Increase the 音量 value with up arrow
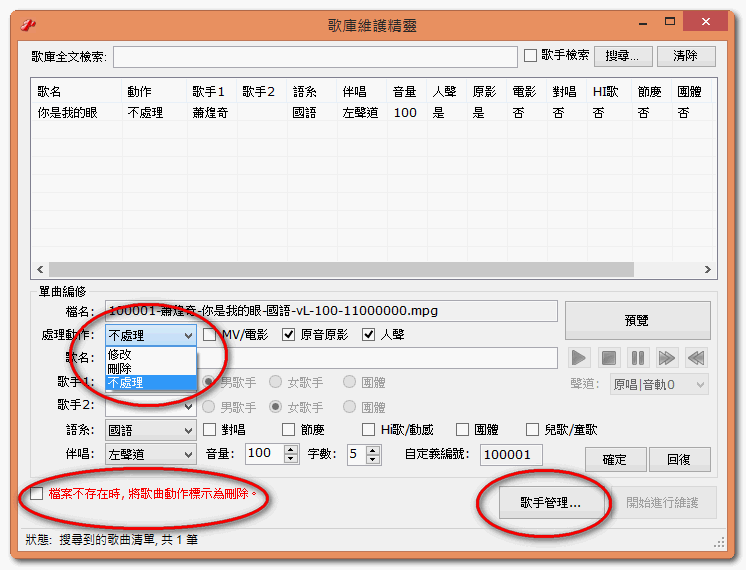746x570 pixels. point(291,449)
